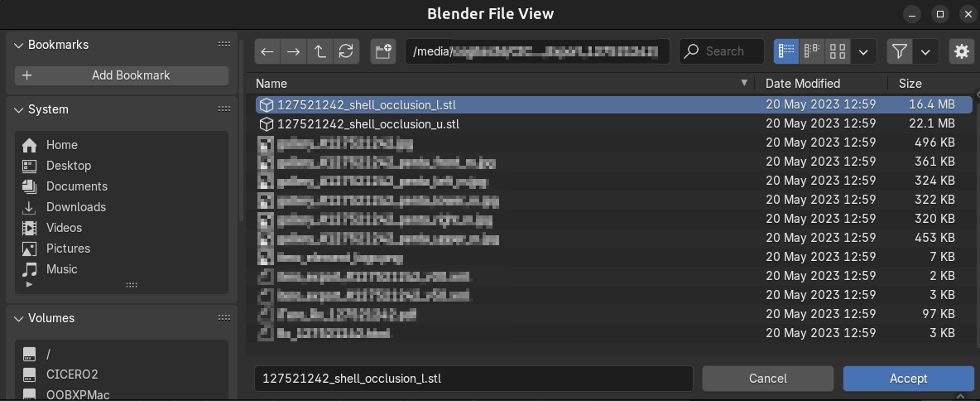Viewport: 980px width, 401px height.
Task: Open filter settings dropdown arrow
Action: coord(925,51)
